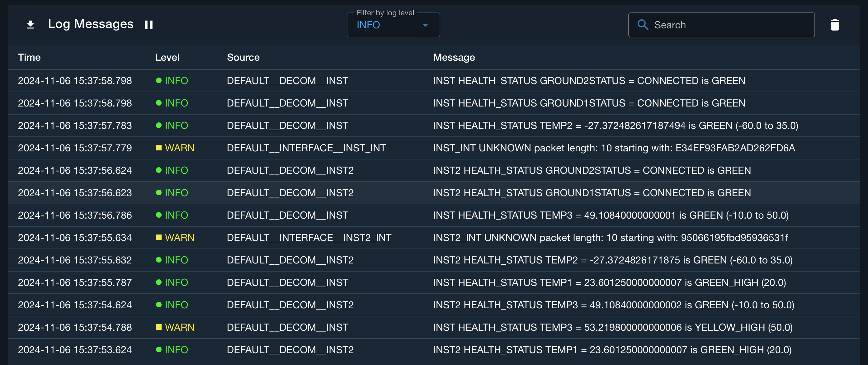868x365 pixels.
Task: Click the Message column header
Action: 454,57
